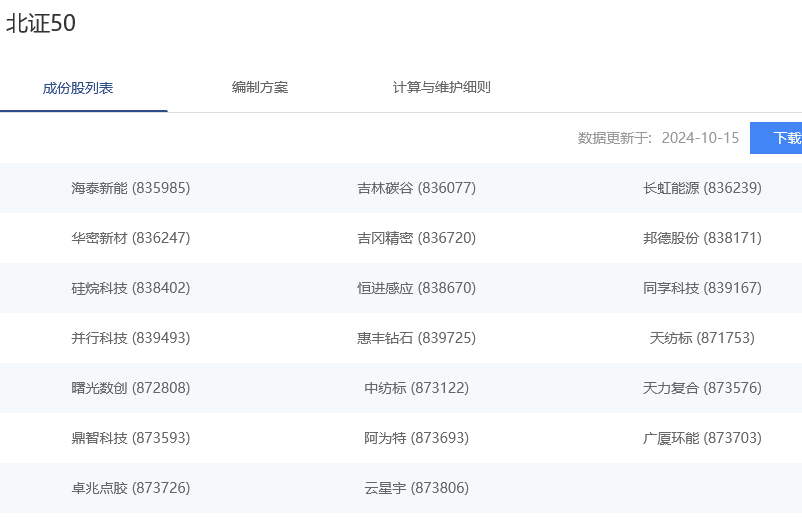Screen dimensions: 802x517
Task: Select 长虹能源 (836239) entry
Action: [x=702, y=188]
